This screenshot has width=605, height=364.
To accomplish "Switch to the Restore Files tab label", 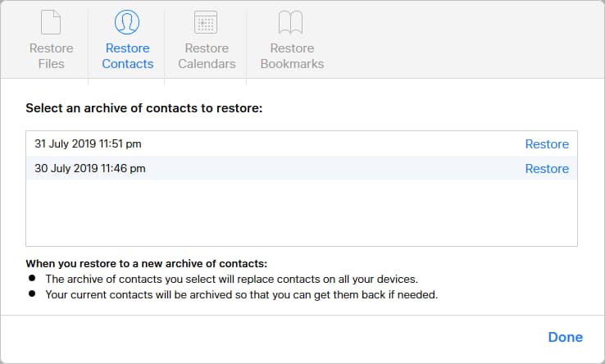I will (52, 56).
